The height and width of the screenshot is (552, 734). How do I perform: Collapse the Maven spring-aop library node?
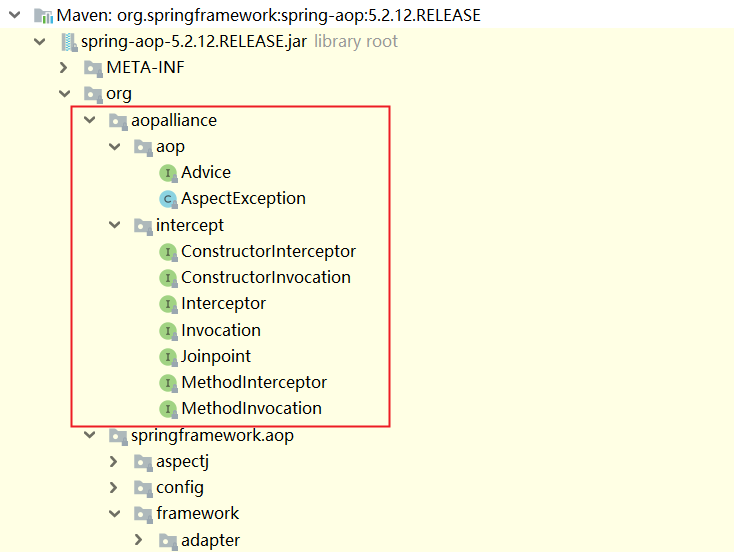(15, 15)
